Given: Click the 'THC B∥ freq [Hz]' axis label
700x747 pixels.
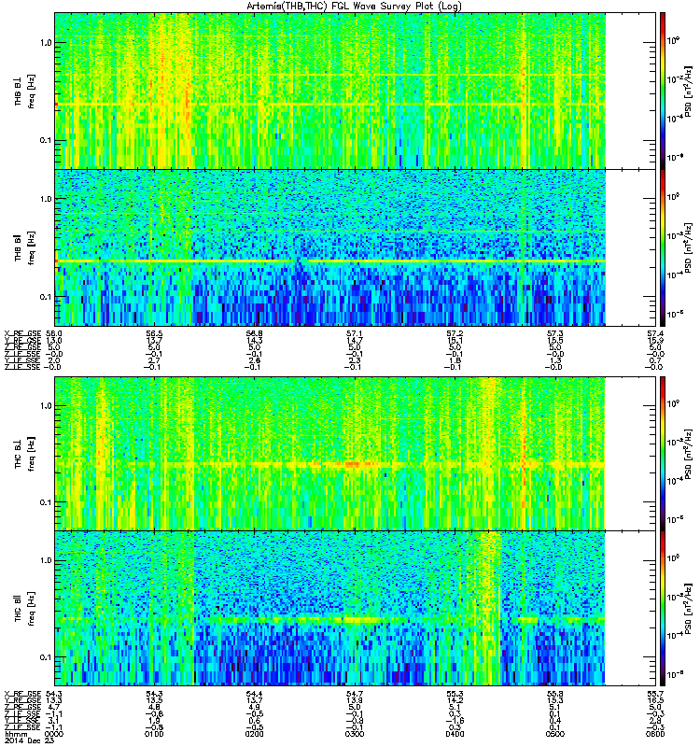Looking at the screenshot, I should [x=24, y=609].
